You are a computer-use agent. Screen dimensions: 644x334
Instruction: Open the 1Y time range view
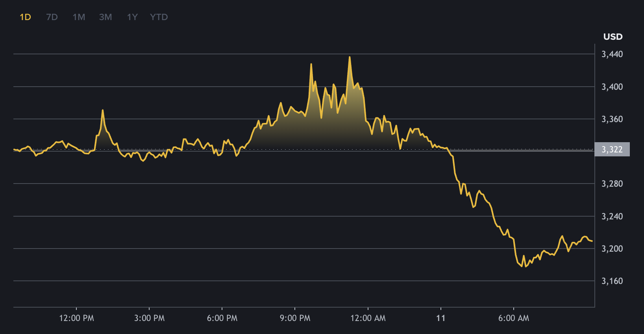132,17
